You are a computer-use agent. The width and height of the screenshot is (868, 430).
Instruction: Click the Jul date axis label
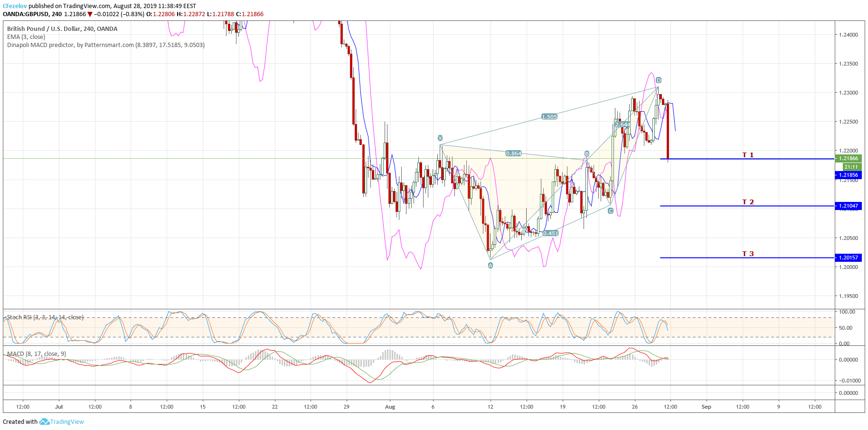point(59,407)
